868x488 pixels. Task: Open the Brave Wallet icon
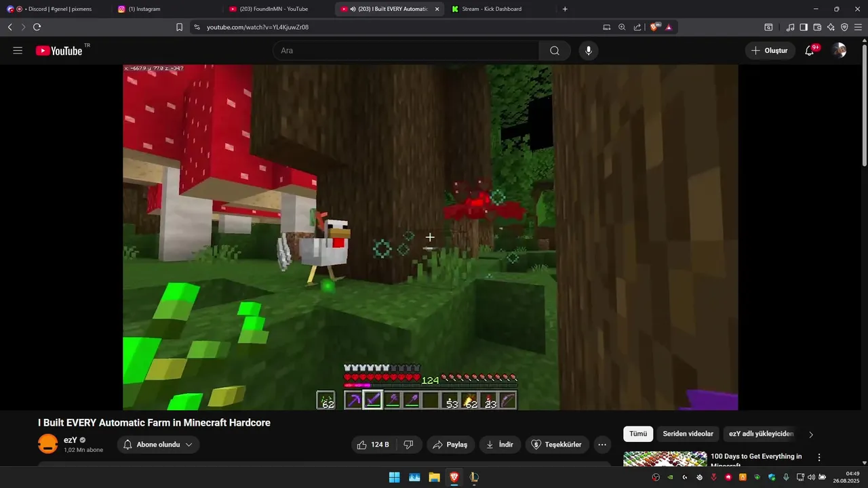pyautogui.click(x=817, y=27)
